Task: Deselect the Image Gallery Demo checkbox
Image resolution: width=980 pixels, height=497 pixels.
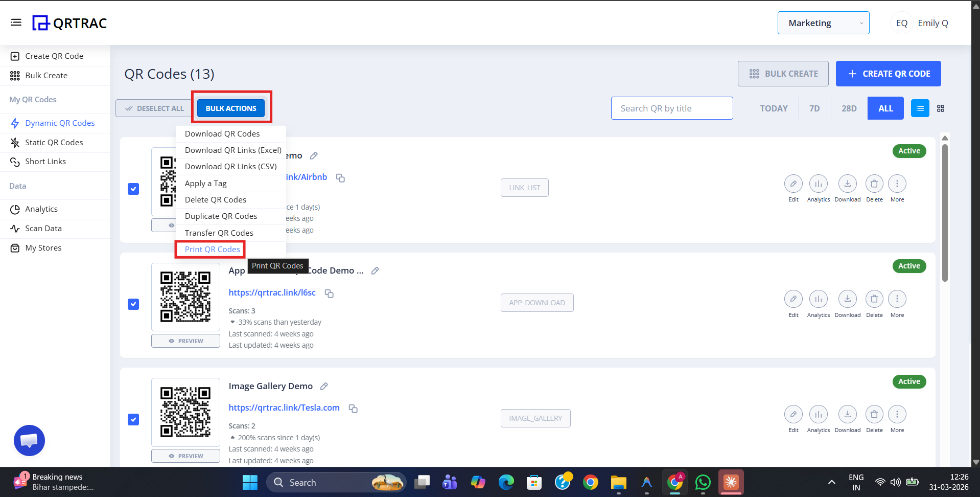Action: coord(133,419)
